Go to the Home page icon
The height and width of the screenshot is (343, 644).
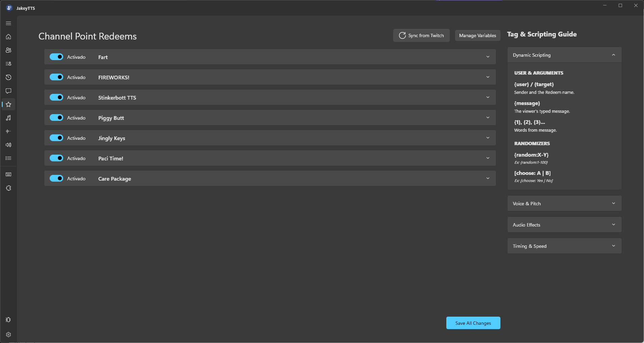[x=8, y=37]
